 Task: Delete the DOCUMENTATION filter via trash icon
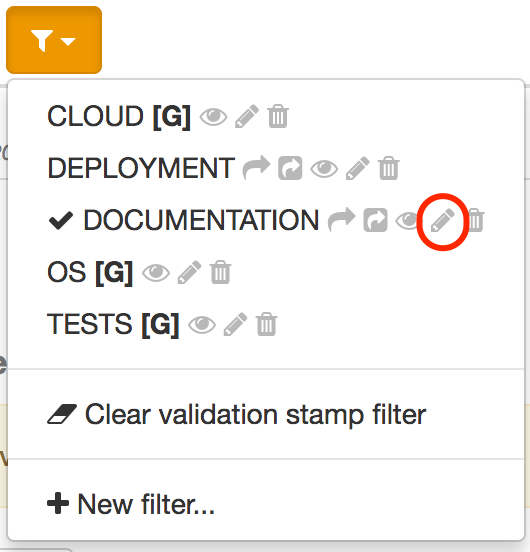pos(475,220)
